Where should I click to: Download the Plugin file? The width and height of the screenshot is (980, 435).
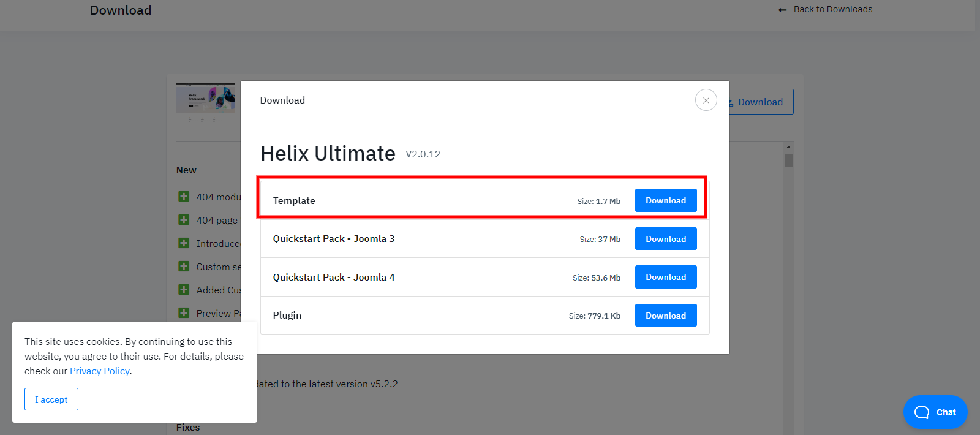[665, 316]
